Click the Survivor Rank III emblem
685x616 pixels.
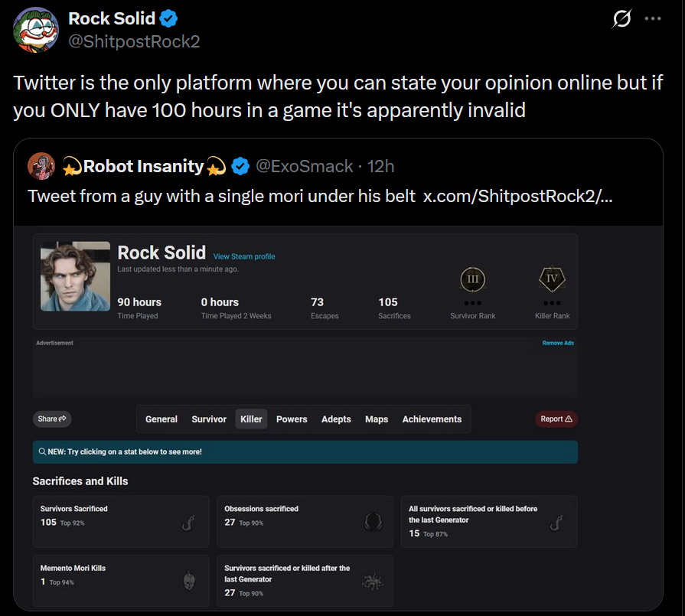pyautogui.click(x=473, y=279)
